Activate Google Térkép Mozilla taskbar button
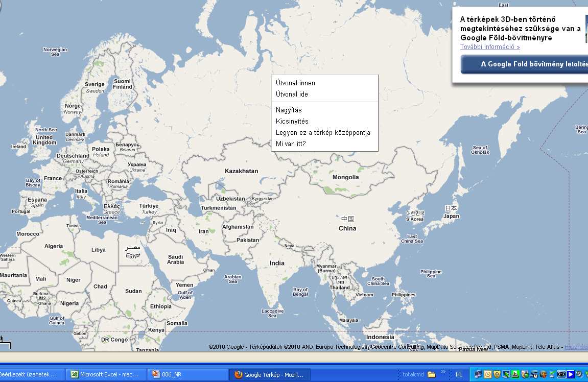This screenshot has height=382, width=588. pos(269,374)
